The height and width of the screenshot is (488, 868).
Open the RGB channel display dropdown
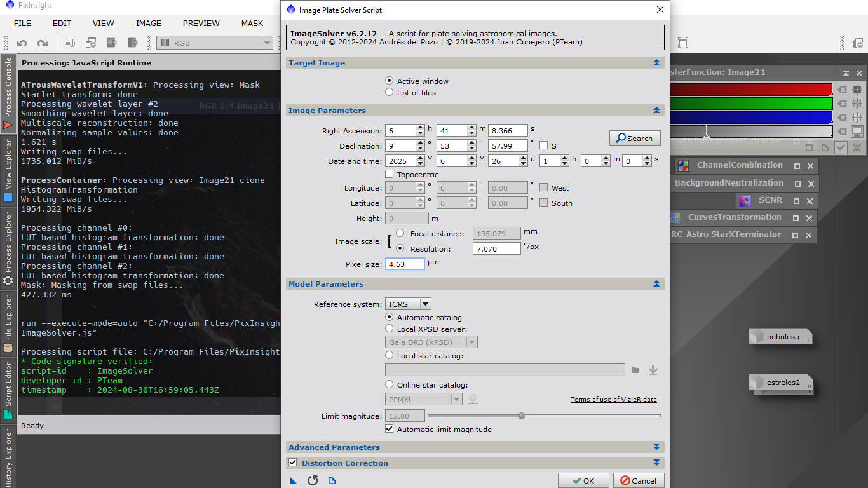tap(215, 43)
